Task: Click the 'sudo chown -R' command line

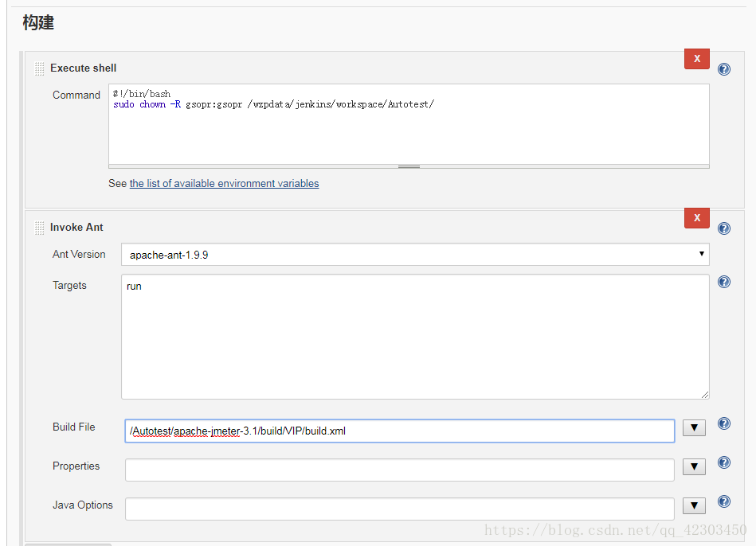Action: tap(274, 104)
